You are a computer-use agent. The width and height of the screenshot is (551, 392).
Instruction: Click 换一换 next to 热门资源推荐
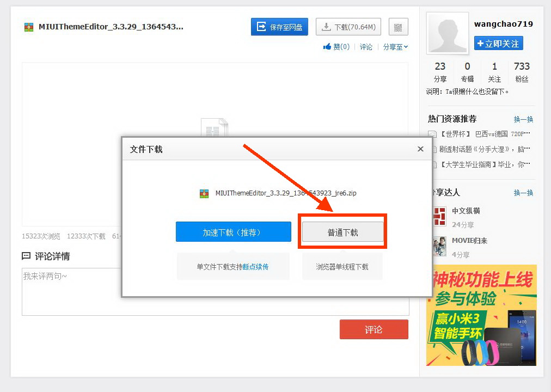pyautogui.click(x=523, y=119)
